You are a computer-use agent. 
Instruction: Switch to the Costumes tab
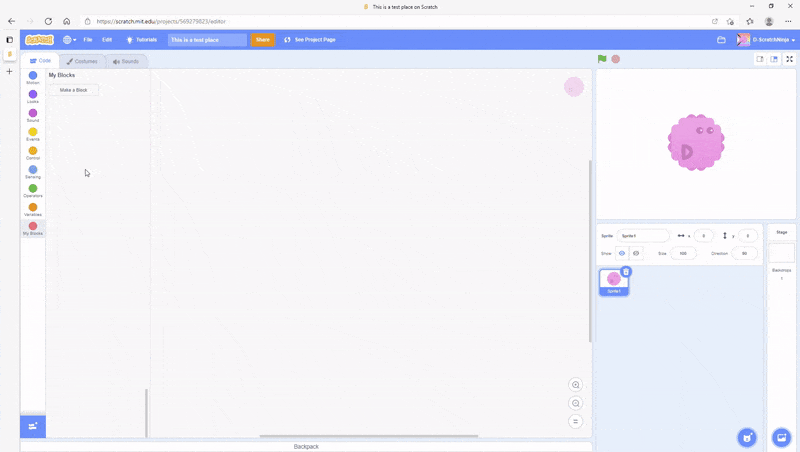82,61
